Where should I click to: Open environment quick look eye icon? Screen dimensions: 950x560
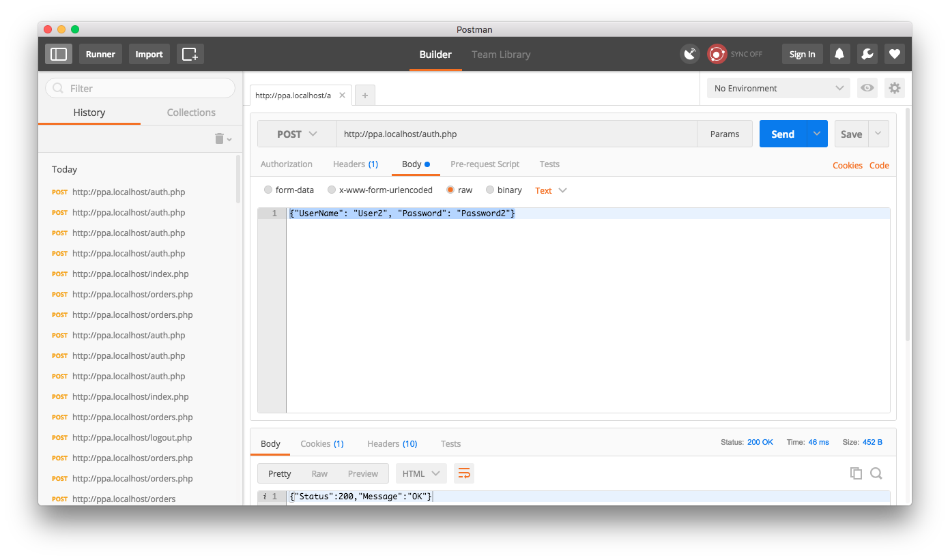867,88
